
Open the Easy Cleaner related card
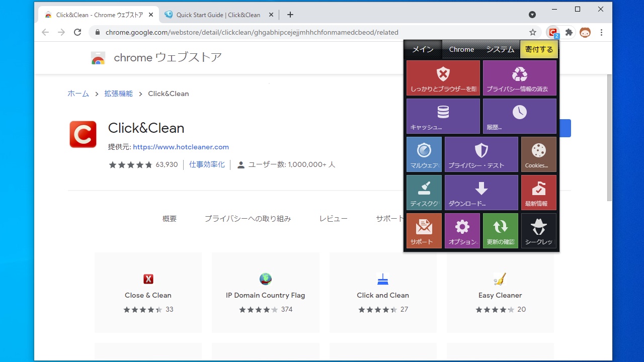pos(500,293)
